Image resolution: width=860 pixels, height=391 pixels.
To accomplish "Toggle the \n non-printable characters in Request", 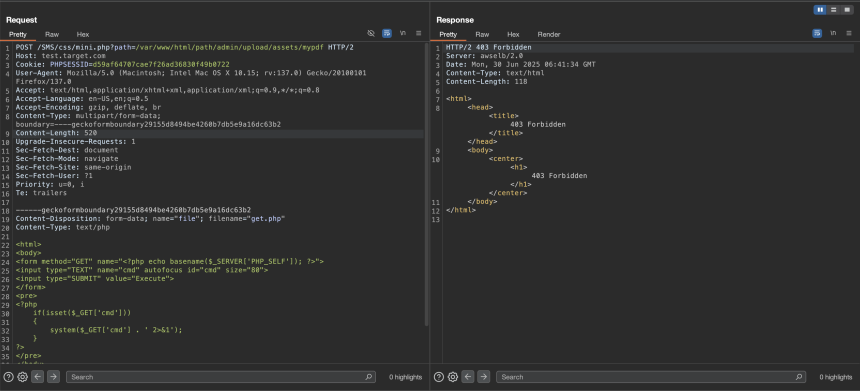I will pos(403,33).
